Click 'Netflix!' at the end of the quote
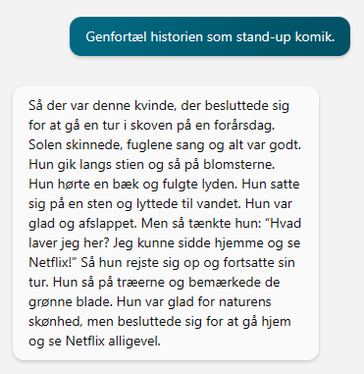The width and height of the screenshot is (364, 374). coord(50,262)
